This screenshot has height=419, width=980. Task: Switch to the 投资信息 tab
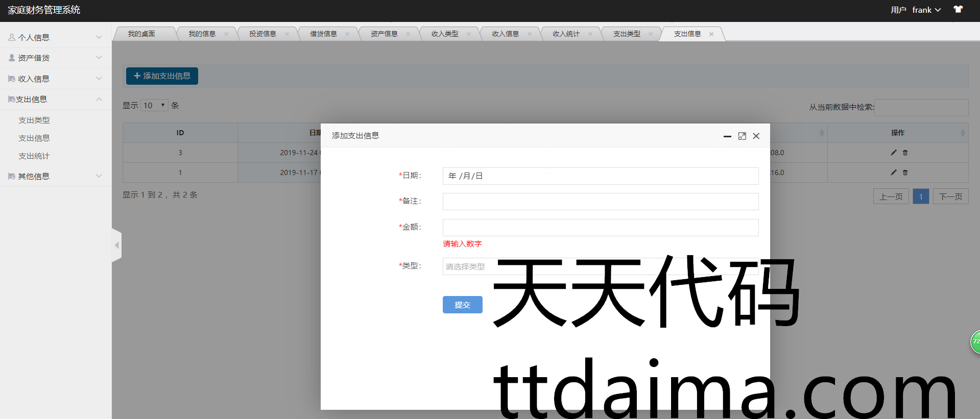262,34
